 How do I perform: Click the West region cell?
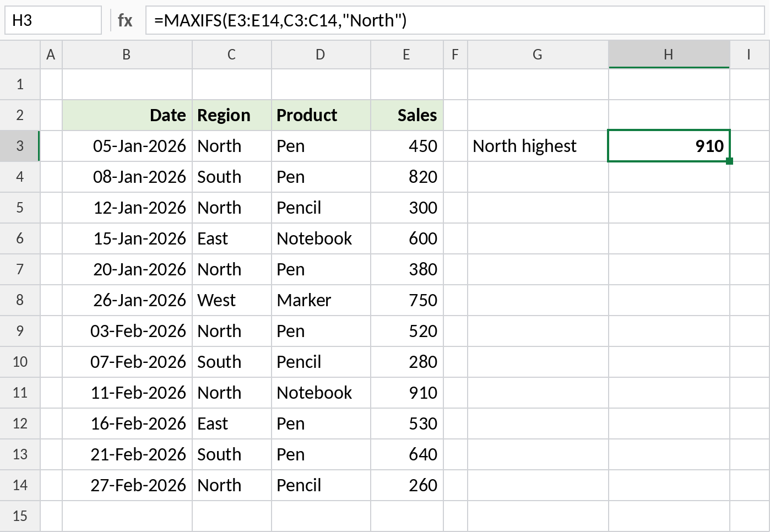click(232, 300)
